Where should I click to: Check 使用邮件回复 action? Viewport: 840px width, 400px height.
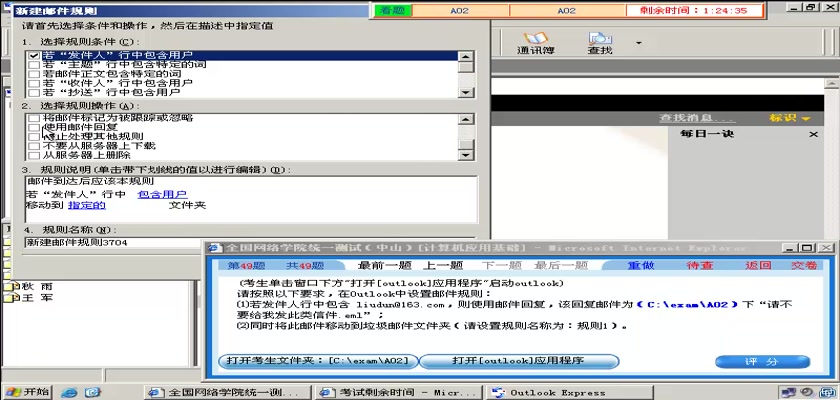[34, 127]
